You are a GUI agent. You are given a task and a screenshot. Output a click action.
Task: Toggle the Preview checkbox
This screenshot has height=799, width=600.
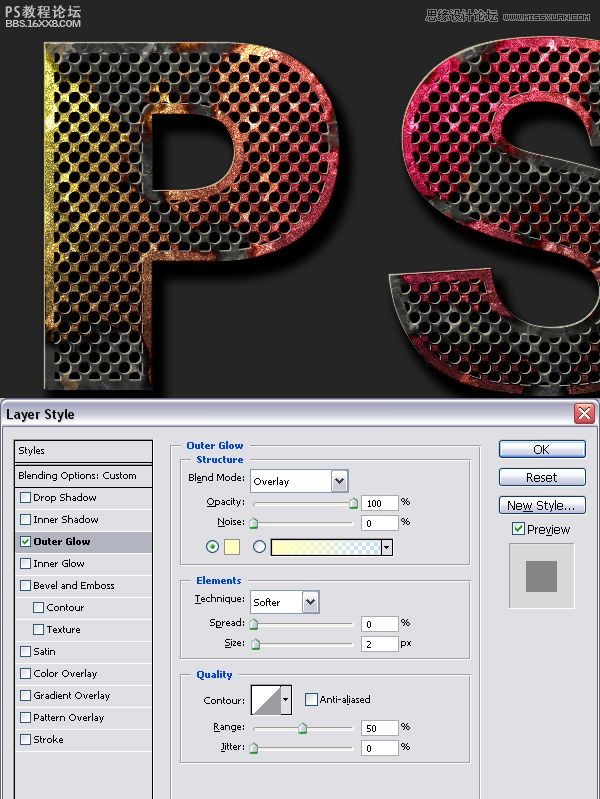pos(518,528)
